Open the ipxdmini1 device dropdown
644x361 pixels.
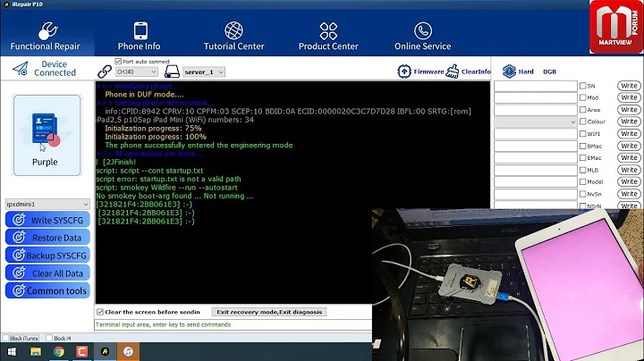coord(47,204)
